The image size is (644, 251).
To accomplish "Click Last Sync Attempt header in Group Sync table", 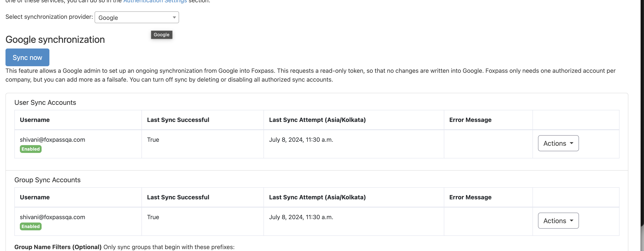I will (317, 197).
